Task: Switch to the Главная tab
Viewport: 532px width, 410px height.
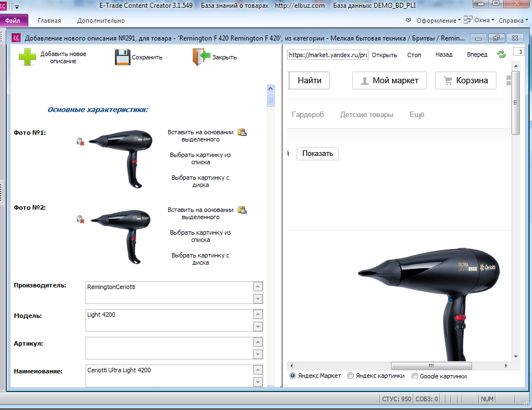Action: (49, 21)
